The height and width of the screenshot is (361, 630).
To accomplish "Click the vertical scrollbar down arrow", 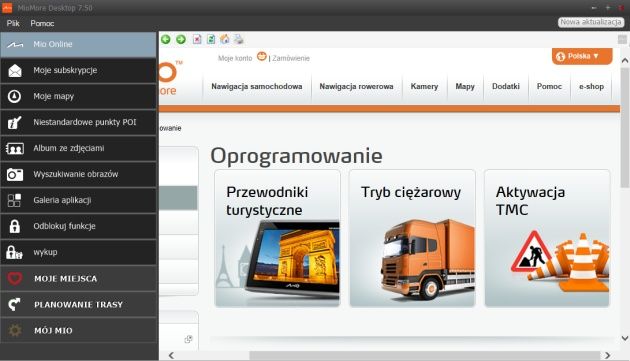I will coord(625,338).
